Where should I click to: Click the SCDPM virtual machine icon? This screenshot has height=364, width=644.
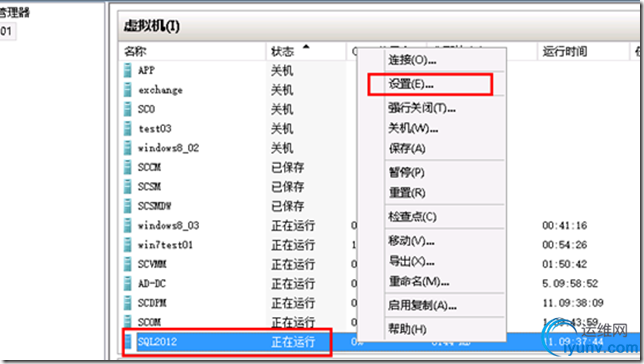(x=128, y=302)
